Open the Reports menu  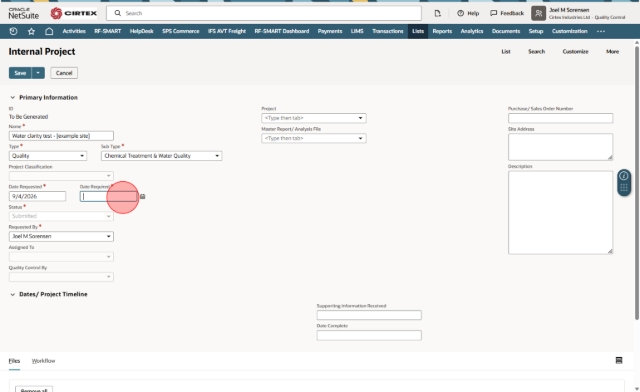coord(442,31)
